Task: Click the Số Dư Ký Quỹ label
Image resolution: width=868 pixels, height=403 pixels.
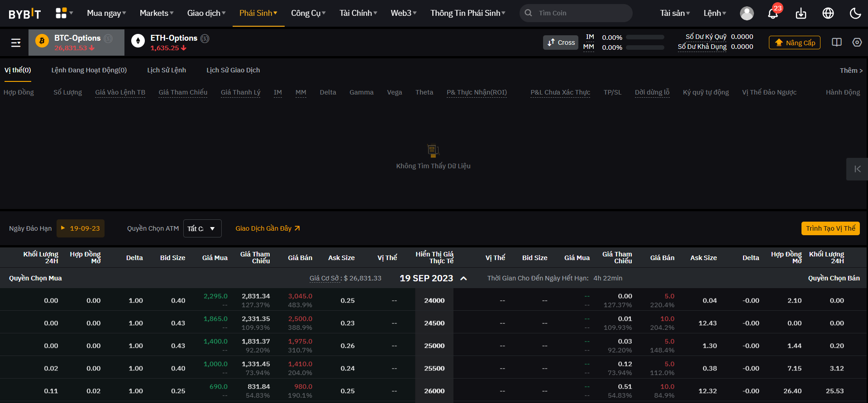Action: click(x=706, y=37)
